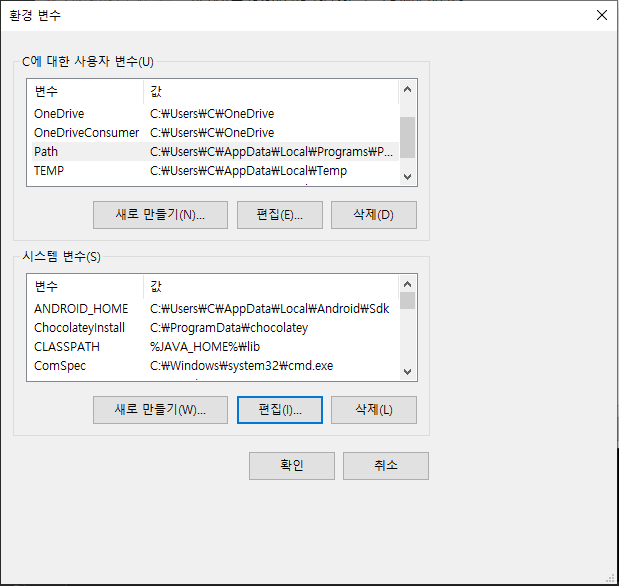This screenshot has width=619, height=586.
Task: Click value %JAVA_HOME%\lib
Action: click(x=205, y=347)
